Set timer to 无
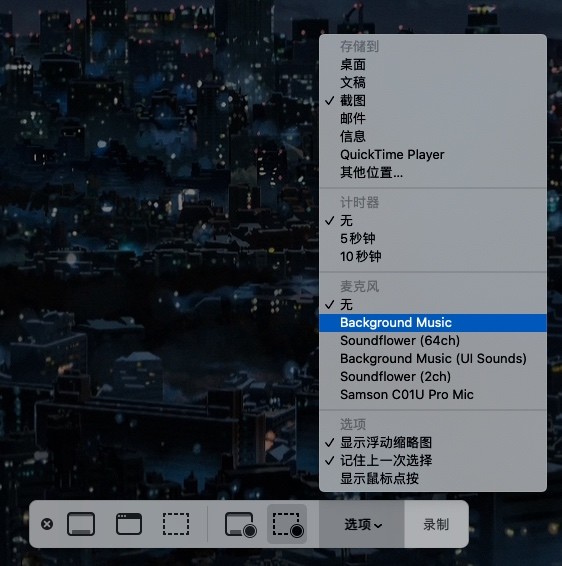Image resolution: width=562 pixels, height=566 pixels. (433, 221)
